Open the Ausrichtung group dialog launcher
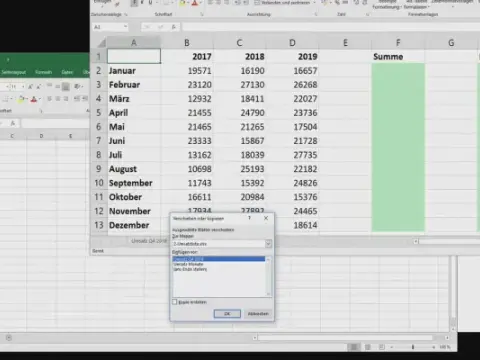 [x=316, y=14]
